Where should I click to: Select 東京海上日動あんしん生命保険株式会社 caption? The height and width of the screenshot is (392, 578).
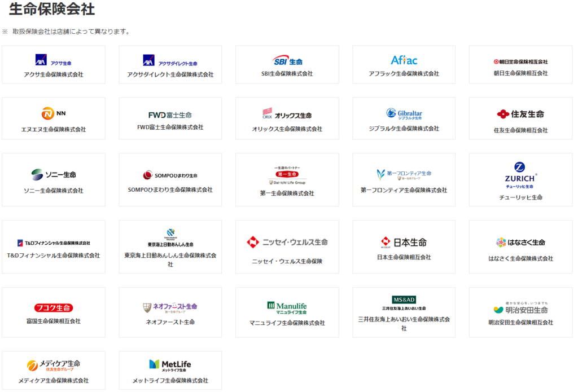click(x=170, y=260)
